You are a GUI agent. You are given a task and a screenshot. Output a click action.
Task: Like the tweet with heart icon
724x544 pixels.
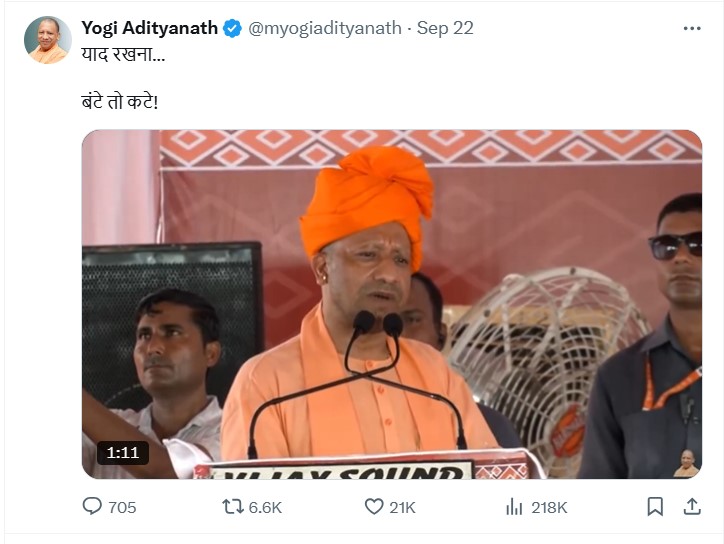374,507
